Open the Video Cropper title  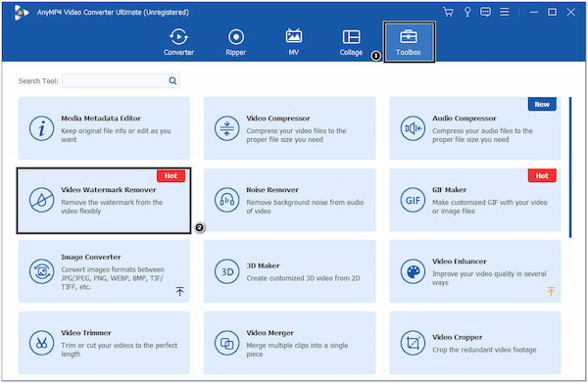point(457,337)
